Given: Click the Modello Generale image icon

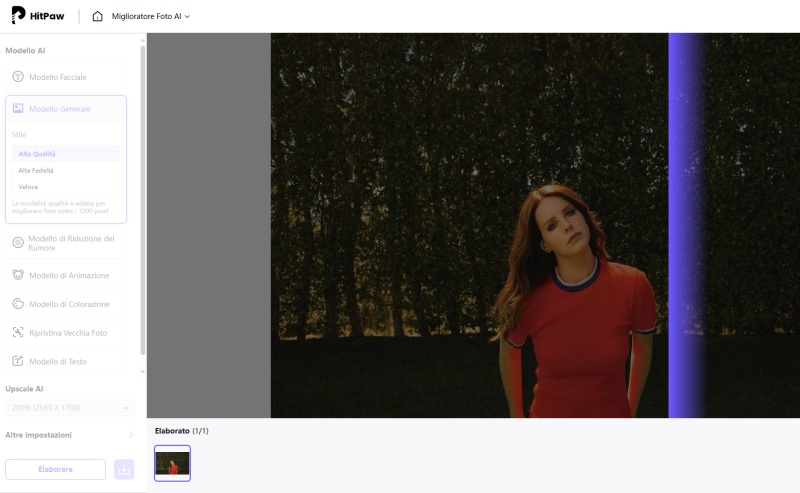Looking at the screenshot, I should click(18, 109).
